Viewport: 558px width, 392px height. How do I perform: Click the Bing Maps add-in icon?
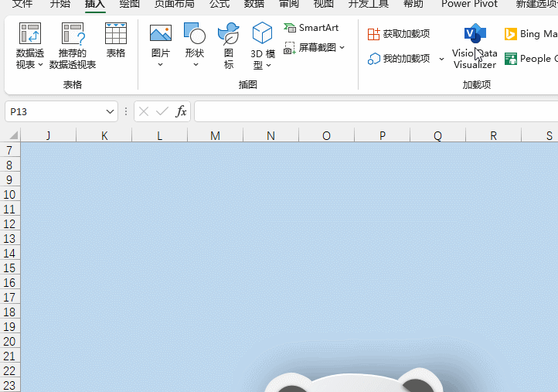tap(511, 34)
